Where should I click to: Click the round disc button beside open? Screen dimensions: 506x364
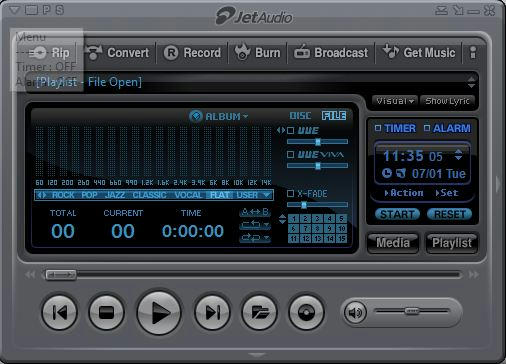point(306,313)
